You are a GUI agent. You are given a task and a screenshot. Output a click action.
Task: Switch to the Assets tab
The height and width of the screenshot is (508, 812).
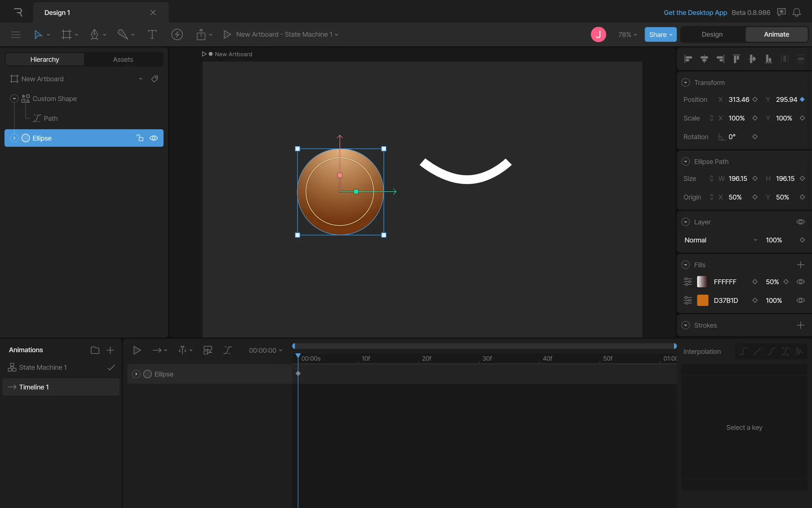pyautogui.click(x=123, y=59)
